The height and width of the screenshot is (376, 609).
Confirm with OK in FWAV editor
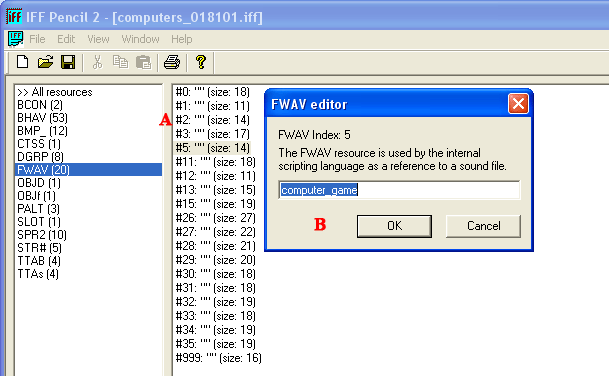pos(394,226)
